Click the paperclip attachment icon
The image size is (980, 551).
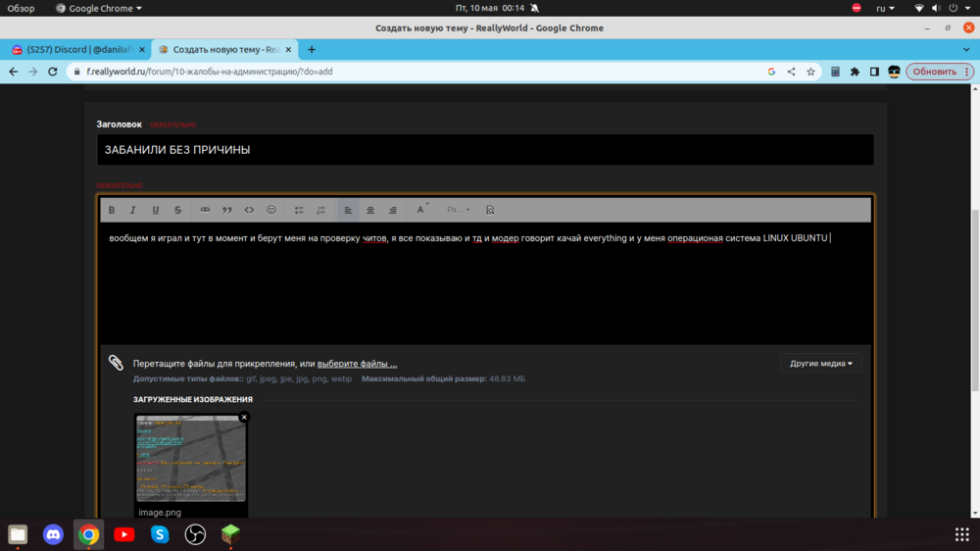[116, 363]
